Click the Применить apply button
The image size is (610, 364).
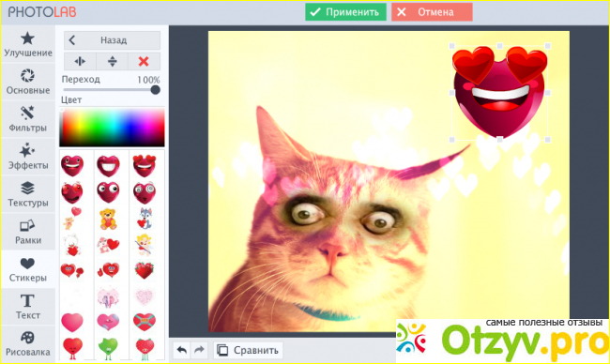(x=345, y=12)
